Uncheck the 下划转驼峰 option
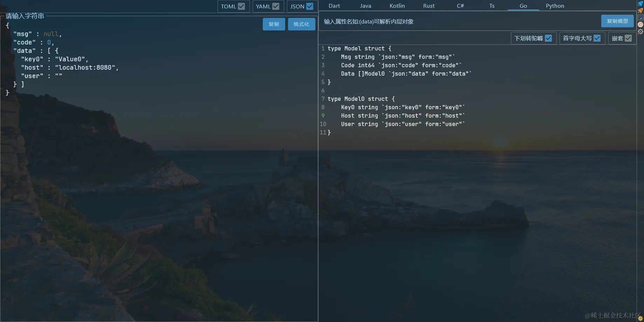Image resolution: width=644 pixels, height=322 pixels. click(x=548, y=38)
